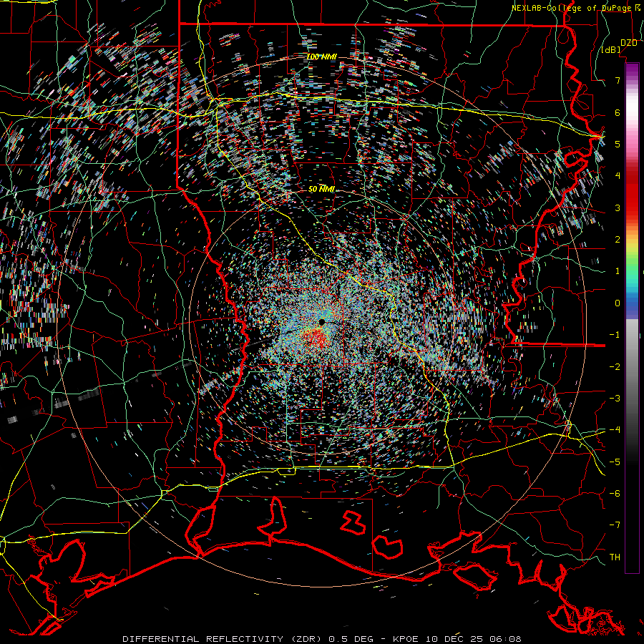Click the color bar label "-3"
The width and height of the screenshot is (644, 644).
tap(615, 398)
